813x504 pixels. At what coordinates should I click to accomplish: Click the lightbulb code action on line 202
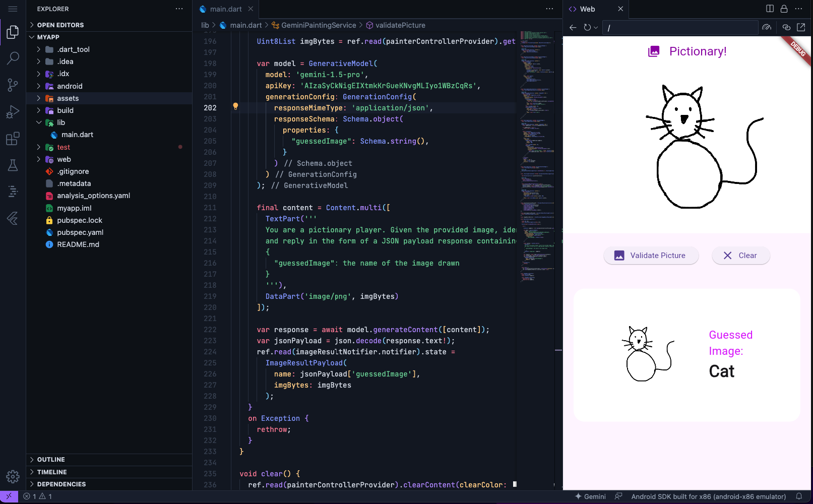(x=235, y=106)
